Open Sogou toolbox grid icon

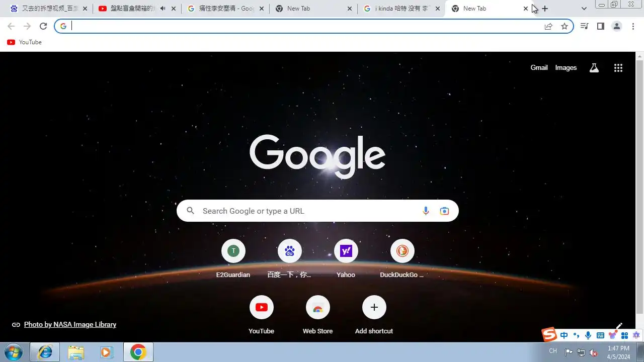624,335
